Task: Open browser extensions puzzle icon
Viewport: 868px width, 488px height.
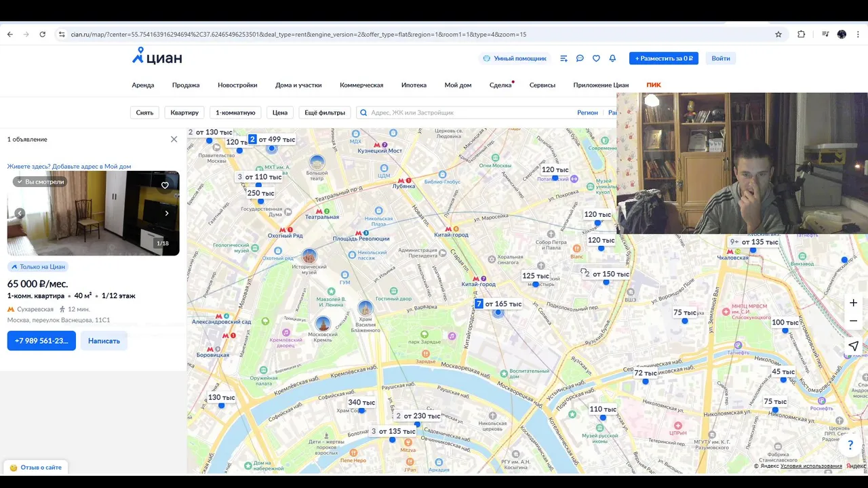Action: click(x=802, y=35)
